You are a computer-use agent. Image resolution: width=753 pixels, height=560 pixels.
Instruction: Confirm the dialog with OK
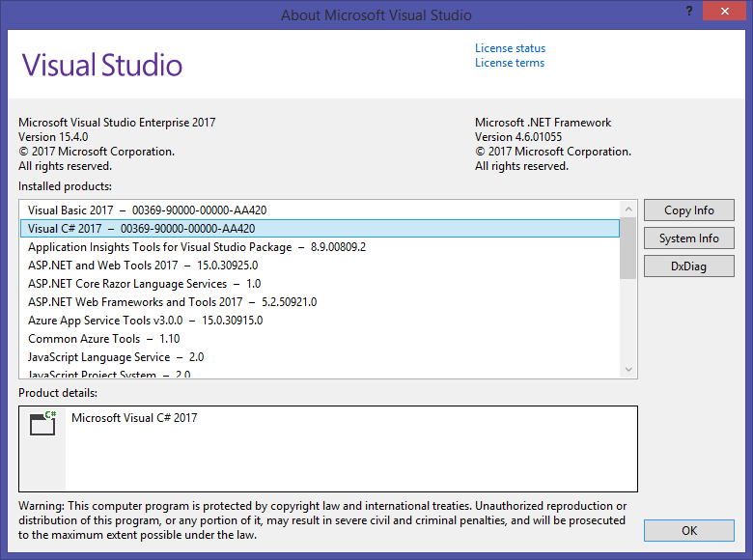[x=688, y=531]
